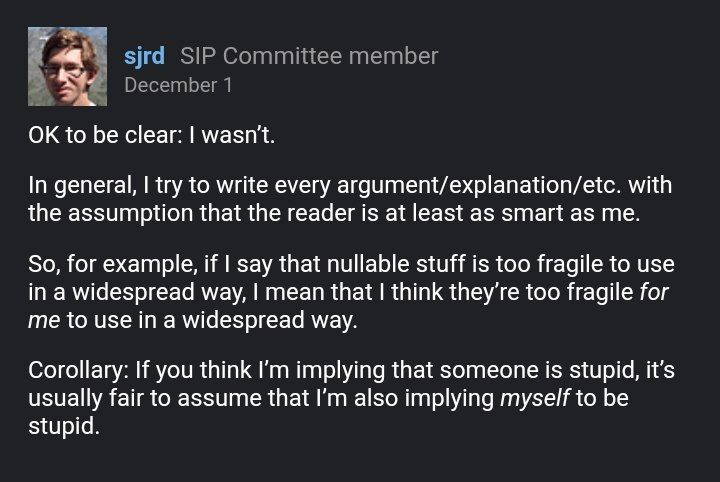
Task: Open the December 1 post date link
Action: tap(178, 85)
